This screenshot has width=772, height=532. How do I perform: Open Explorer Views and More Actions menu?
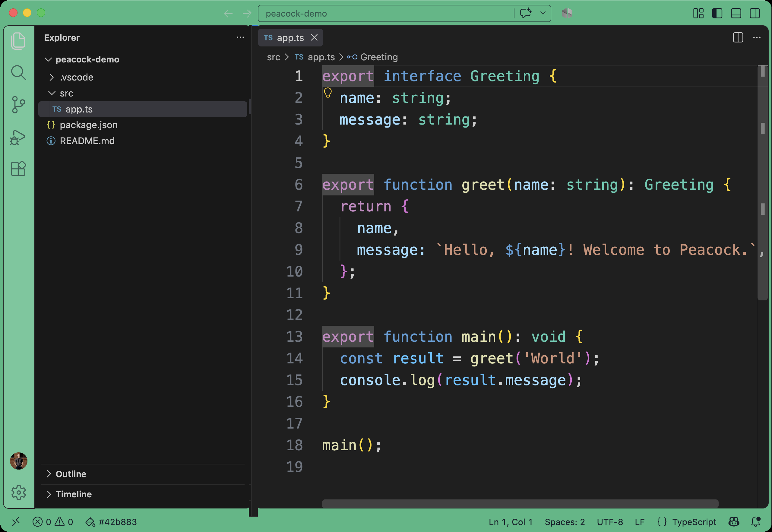(x=240, y=37)
